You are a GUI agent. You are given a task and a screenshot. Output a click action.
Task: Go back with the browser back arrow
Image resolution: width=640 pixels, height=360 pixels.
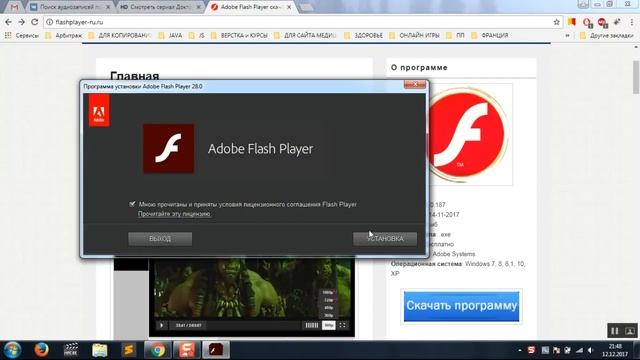(9, 22)
